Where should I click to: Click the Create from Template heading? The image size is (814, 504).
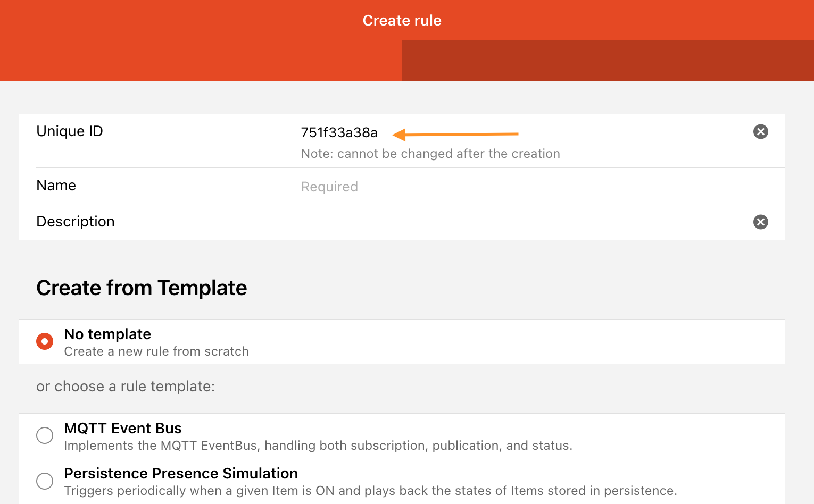(x=142, y=288)
